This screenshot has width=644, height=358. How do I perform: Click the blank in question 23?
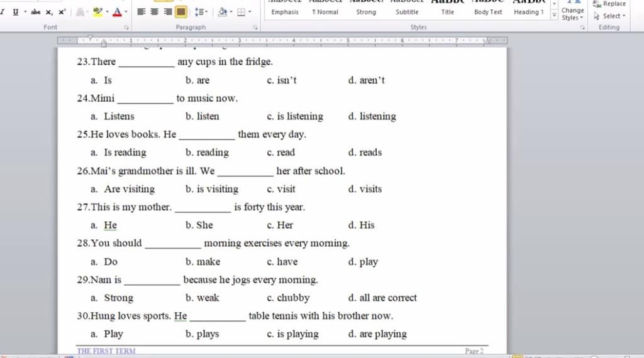[146, 63]
